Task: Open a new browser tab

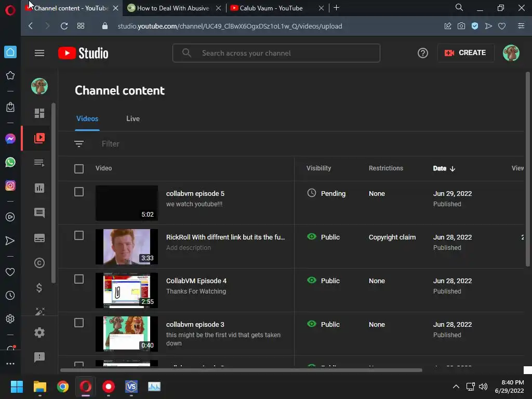Action: tap(336, 8)
